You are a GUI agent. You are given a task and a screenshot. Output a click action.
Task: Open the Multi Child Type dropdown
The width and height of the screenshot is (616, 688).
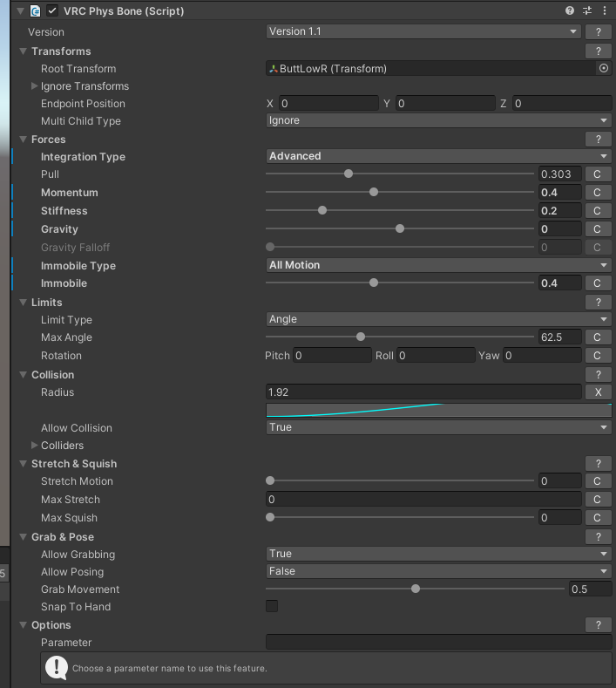pos(438,120)
